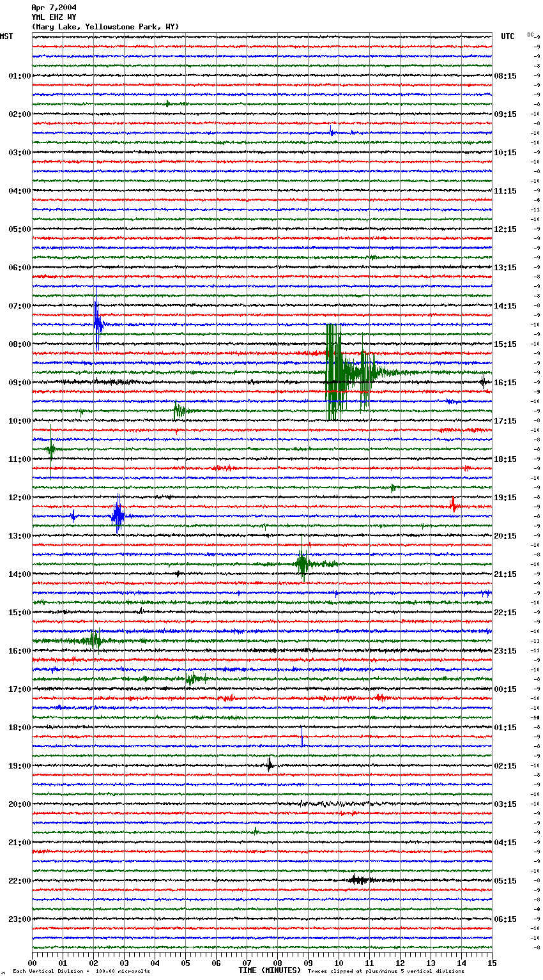Select the 10:00 MST hour label

coord(20,421)
